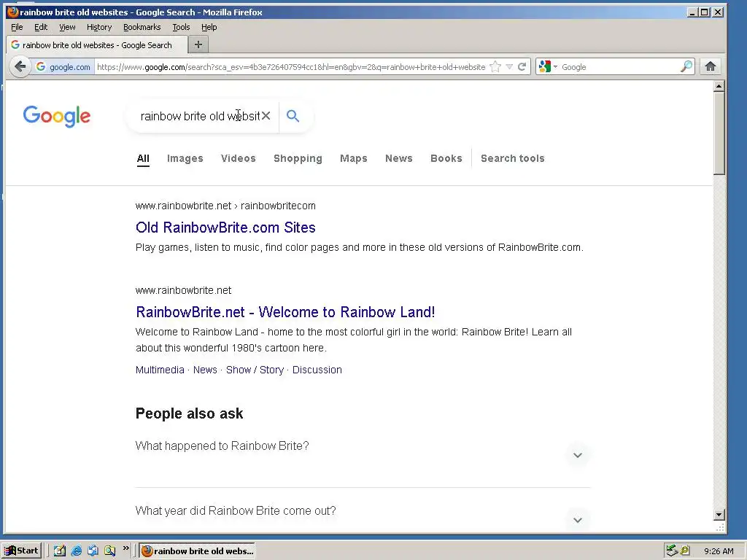Click Firefox taskbar button rainbow brite old webs
The height and width of the screenshot is (560, 747).
197,551
